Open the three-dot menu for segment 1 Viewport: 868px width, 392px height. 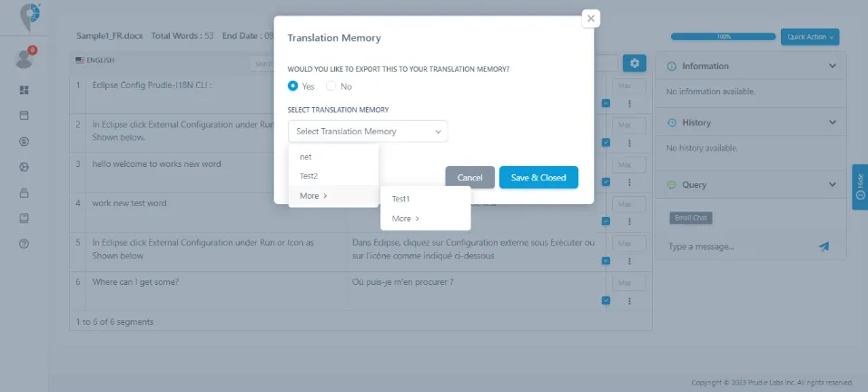tap(629, 103)
